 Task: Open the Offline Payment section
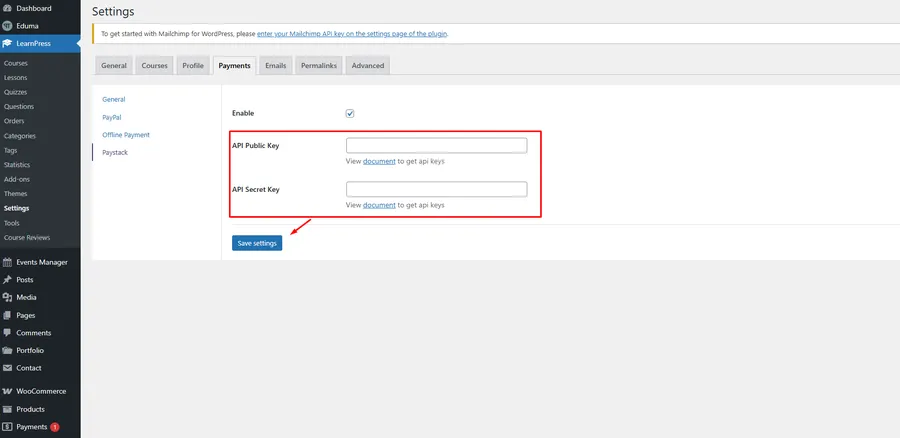tap(126, 135)
